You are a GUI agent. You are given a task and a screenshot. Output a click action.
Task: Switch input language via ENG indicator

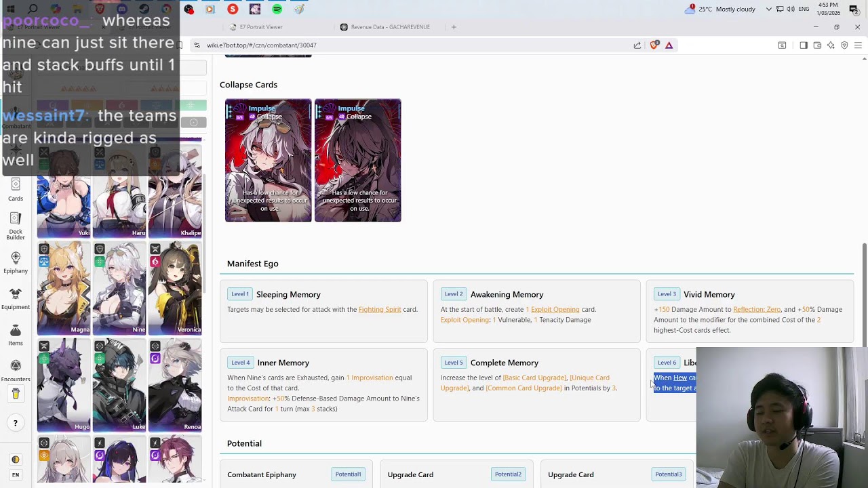tap(804, 9)
